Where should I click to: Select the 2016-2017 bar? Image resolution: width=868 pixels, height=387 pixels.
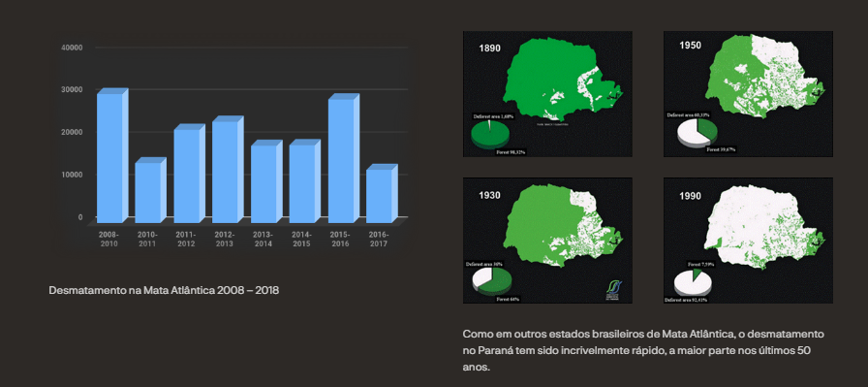(382, 194)
